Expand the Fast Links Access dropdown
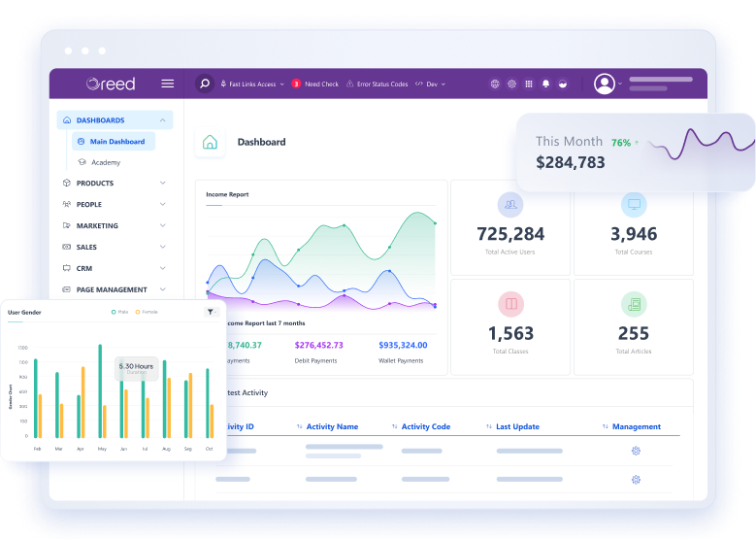Image resolution: width=756 pixels, height=540 pixels. click(252, 84)
